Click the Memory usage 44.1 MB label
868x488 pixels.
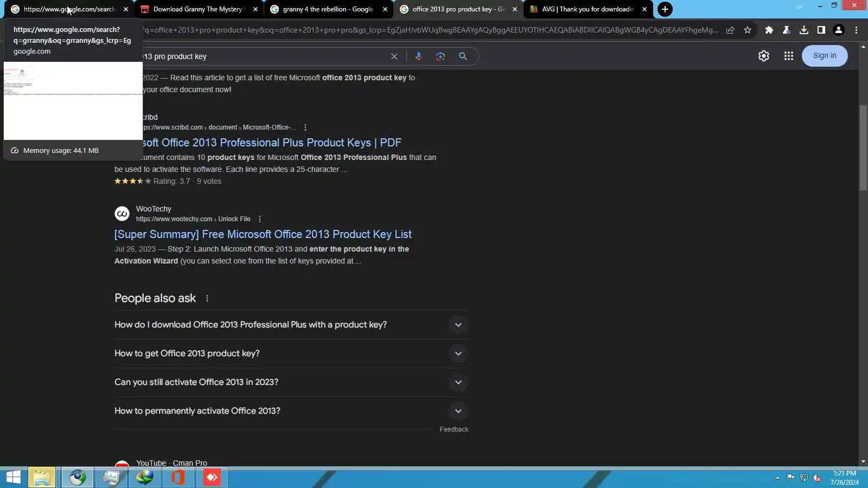click(61, 151)
